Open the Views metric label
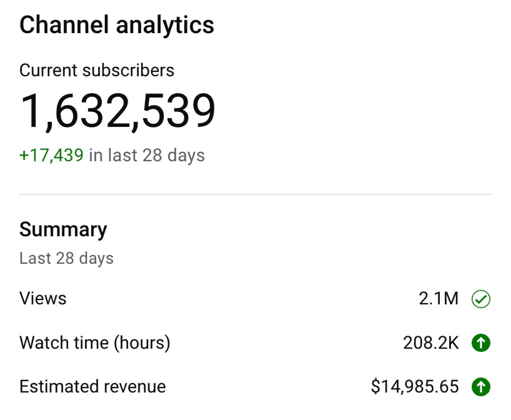 [43, 299]
